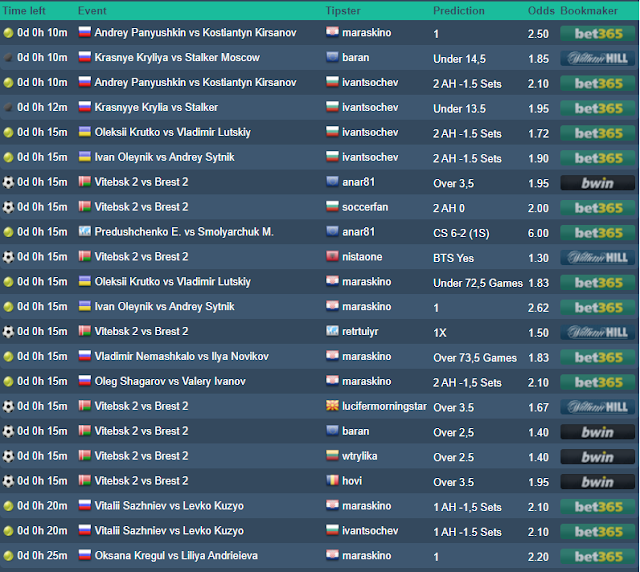Open tipster profile retrtuiyr

click(360, 332)
